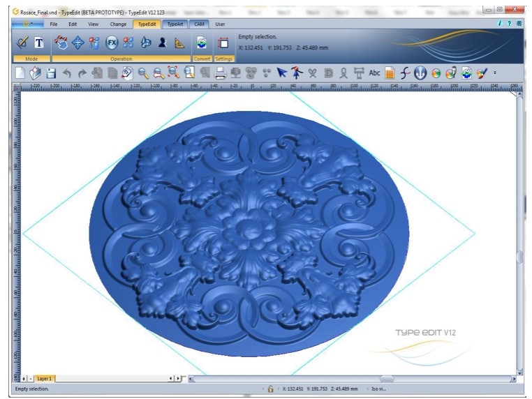Click the anchor icon in toolbar

pyautogui.click(x=420, y=73)
